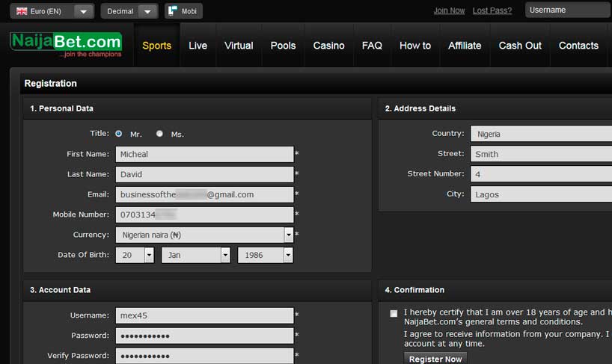Click the Street field containing Smith
This screenshot has height=364, width=612.
tap(541, 154)
